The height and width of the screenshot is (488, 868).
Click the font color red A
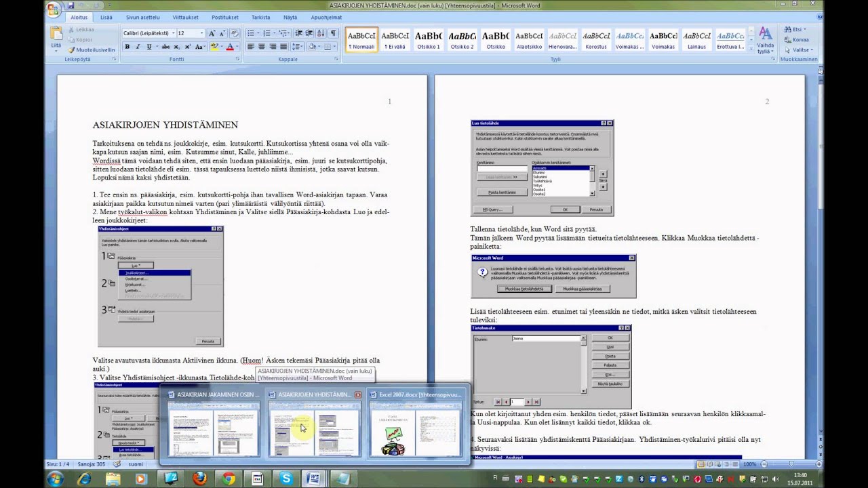click(229, 47)
